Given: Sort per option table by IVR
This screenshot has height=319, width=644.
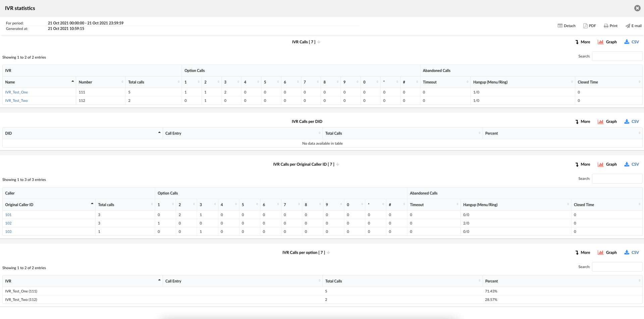Looking at the screenshot, I should coord(83,281).
